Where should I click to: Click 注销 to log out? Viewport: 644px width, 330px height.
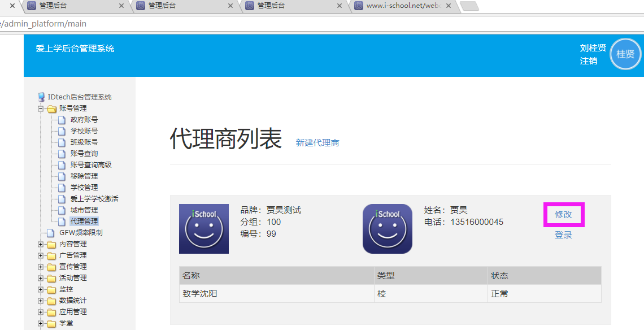(589, 60)
